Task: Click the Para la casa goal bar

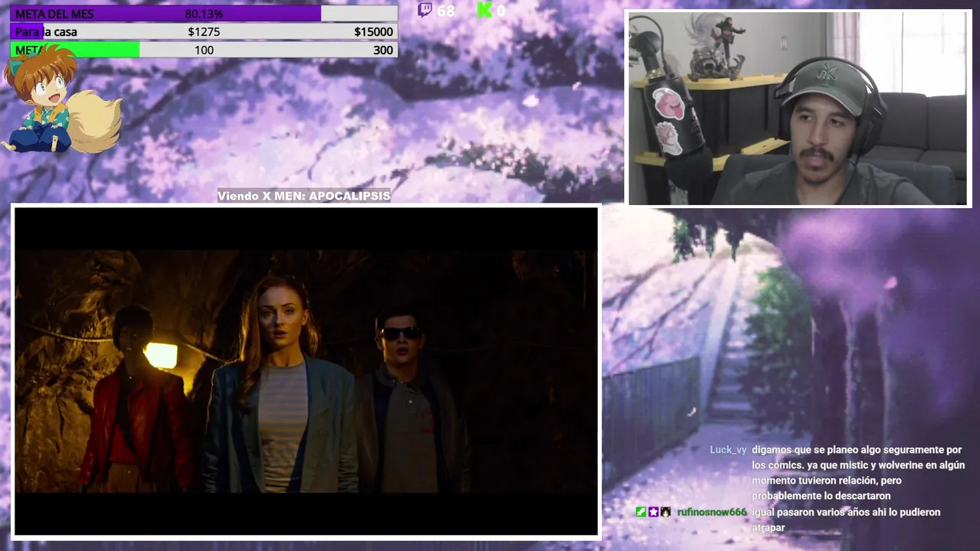Action: [204, 31]
